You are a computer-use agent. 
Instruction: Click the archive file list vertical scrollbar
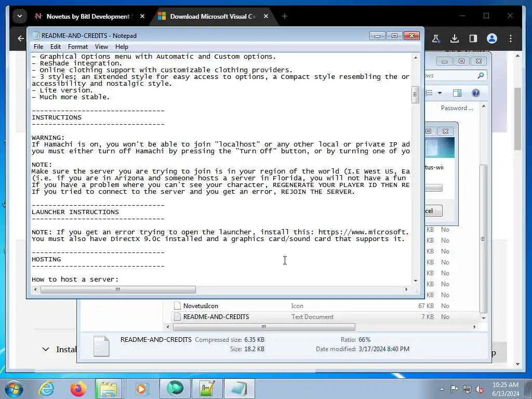tap(483, 238)
